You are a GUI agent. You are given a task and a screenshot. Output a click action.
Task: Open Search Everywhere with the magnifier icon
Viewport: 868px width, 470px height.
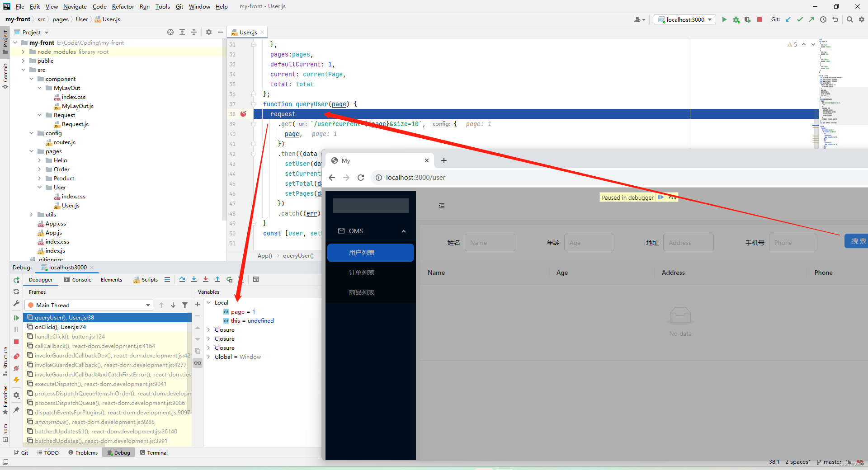850,19
